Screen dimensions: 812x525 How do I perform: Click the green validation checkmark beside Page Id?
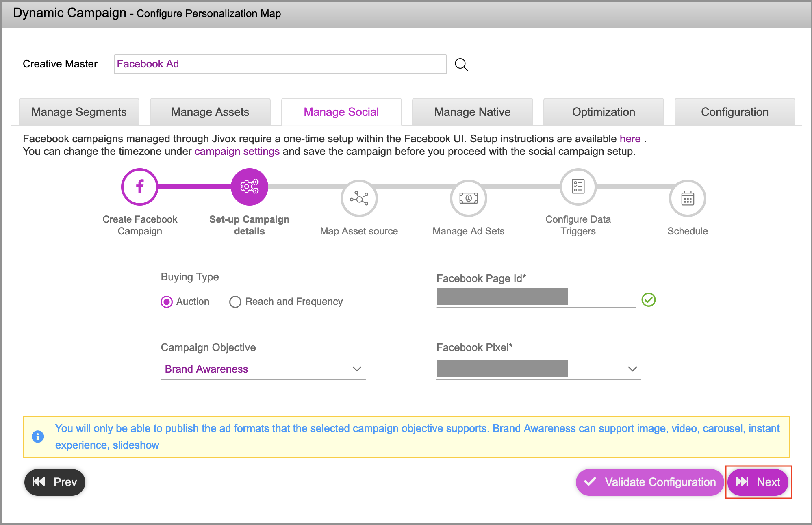tap(649, 300)
